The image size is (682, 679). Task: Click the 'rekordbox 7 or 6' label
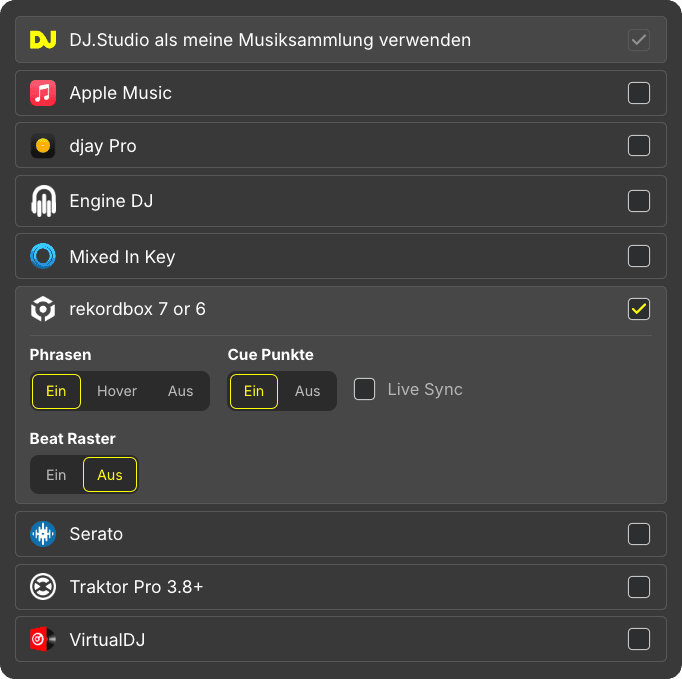[x=137, y=309]
